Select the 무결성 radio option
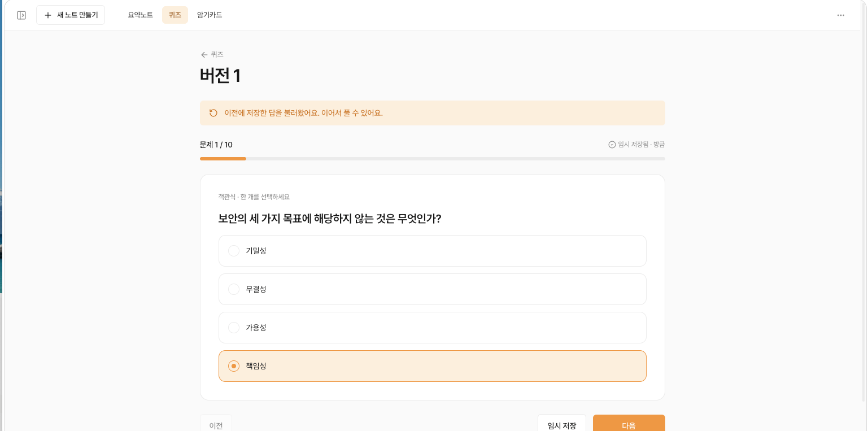868x431 pixels. (432, 289)
